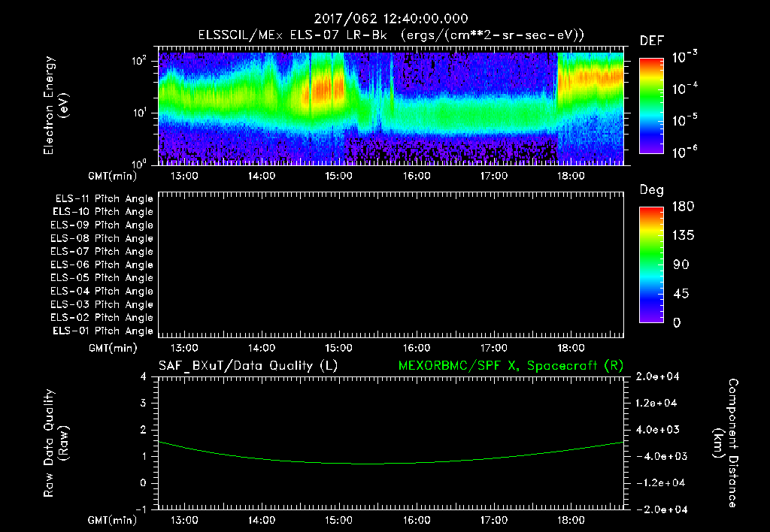Viewport: 770px width, 532px height.
Task: Select the ELS-02 Pitch Angle label
Action: tap(102, 318)
